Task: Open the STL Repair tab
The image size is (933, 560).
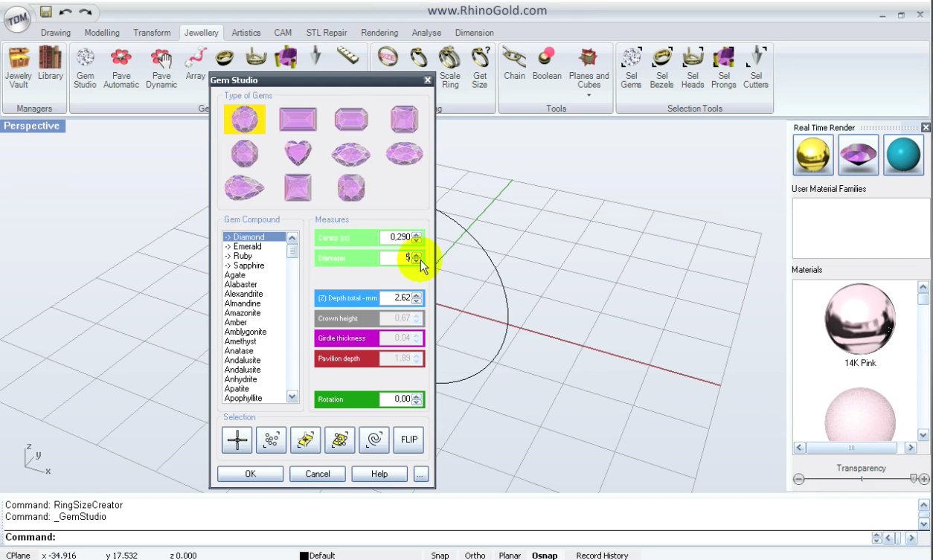Action: click(327, 33)
